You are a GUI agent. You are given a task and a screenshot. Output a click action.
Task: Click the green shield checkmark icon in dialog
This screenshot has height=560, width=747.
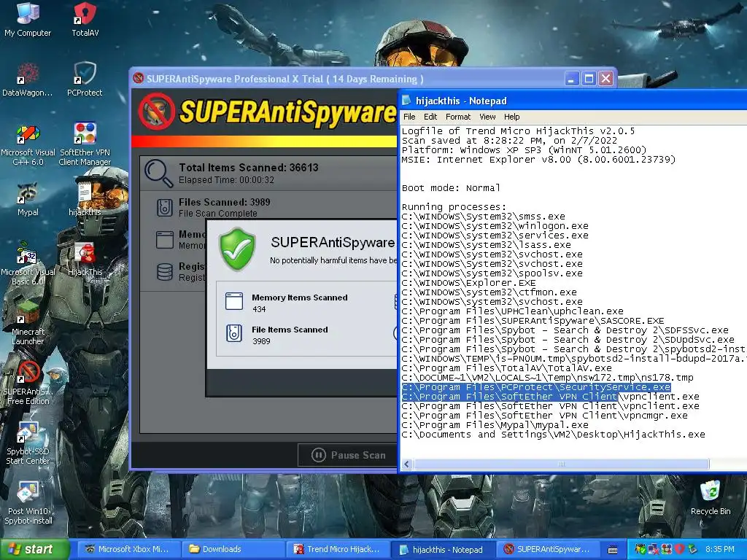point(237,249)
